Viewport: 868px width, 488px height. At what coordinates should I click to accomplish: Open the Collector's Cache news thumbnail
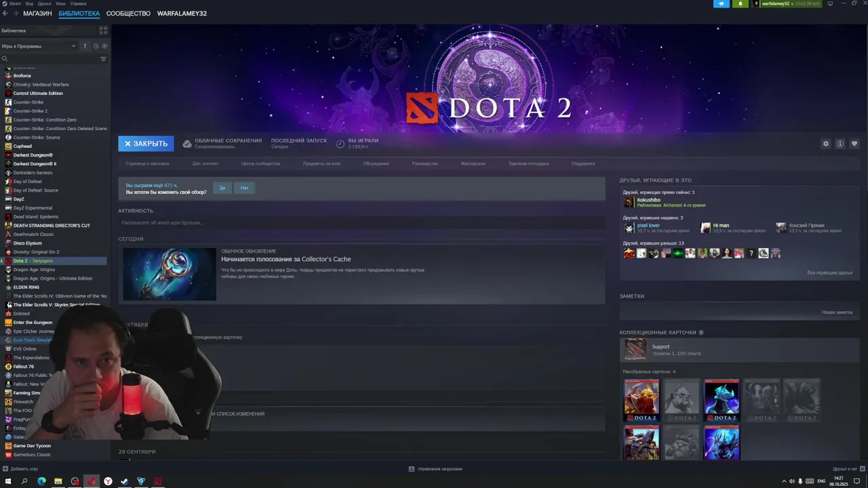pyautogui.click(x=170, y=274)
